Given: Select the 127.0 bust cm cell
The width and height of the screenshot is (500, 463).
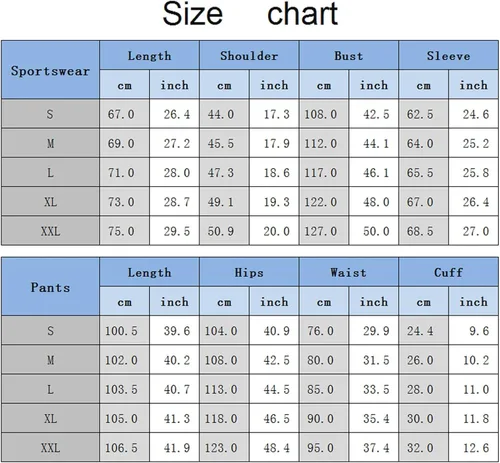Looking at the screenshot, I should click(324, 231).
